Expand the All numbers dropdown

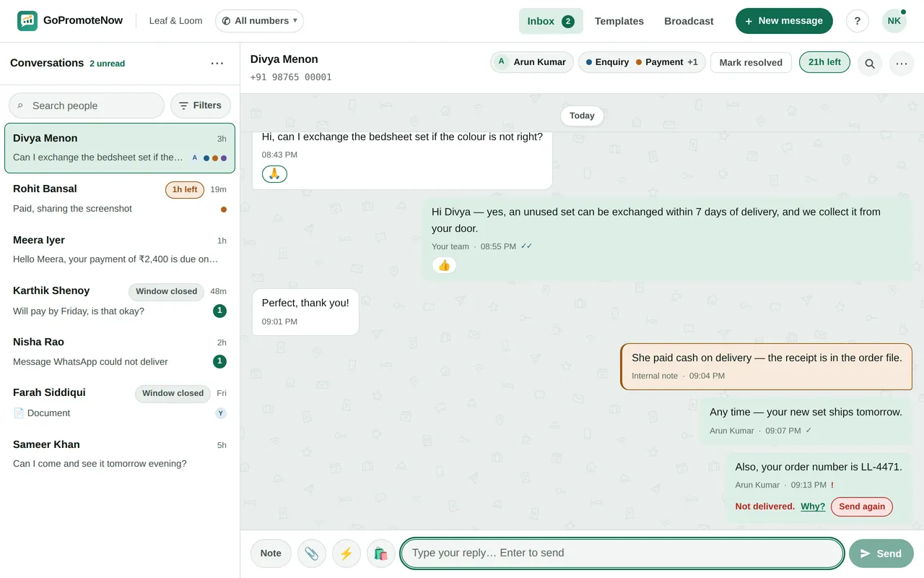click(x=259, y=21)
